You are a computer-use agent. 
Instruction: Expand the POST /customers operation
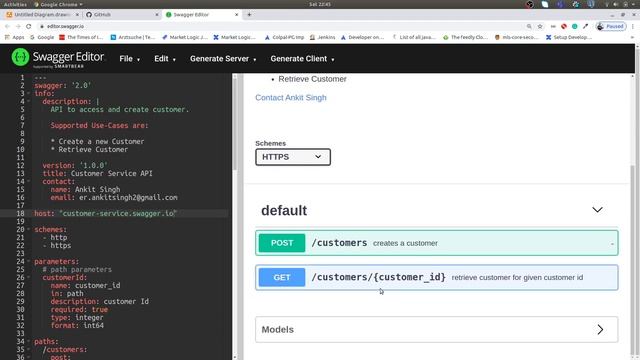(436, 243)
